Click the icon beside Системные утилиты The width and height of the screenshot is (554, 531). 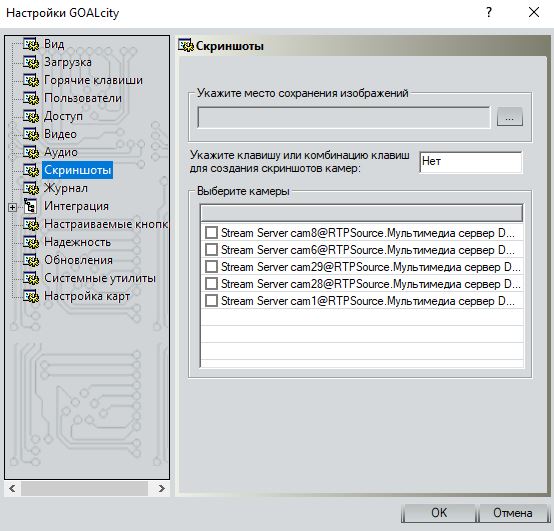(31, 278)
